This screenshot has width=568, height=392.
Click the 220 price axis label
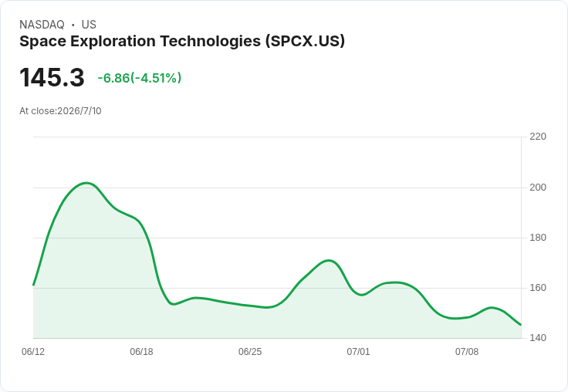[538, 137]
